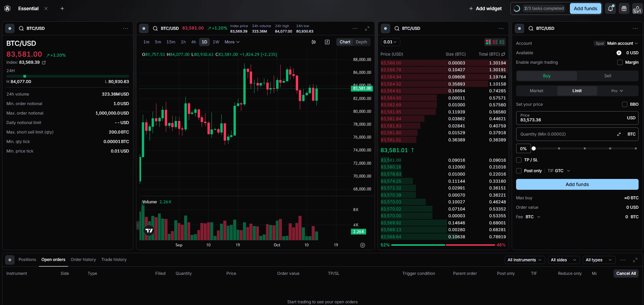Viewport: 644px width, 305px height.
Task: Open Index price external link icon
Action: (x=44, y=63)
